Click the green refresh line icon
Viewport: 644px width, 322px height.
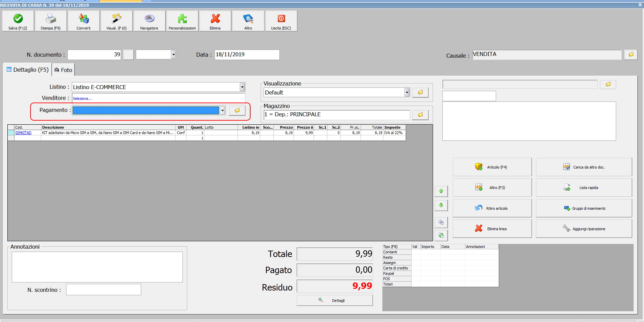441,236
